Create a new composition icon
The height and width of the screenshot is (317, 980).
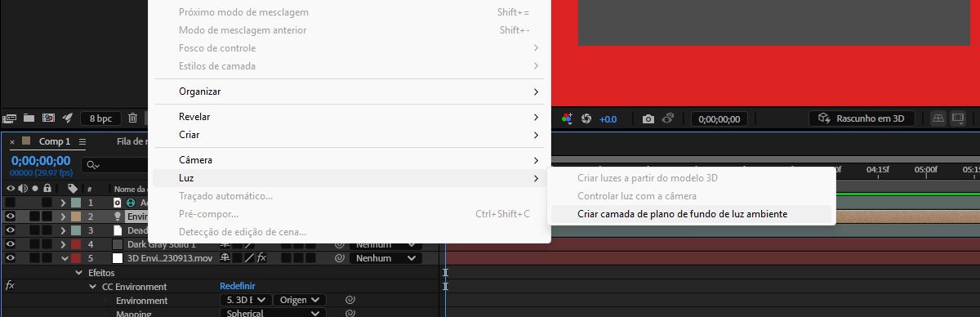point(48,118)
